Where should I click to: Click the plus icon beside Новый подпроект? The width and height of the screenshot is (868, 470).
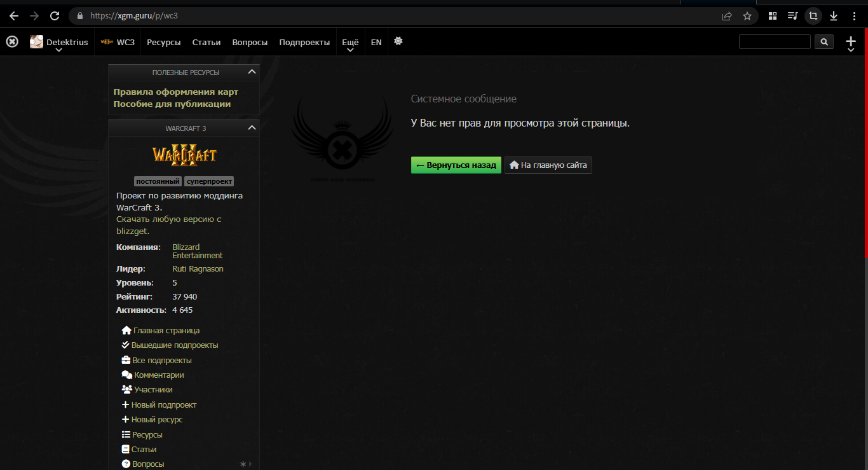(125, 405)
